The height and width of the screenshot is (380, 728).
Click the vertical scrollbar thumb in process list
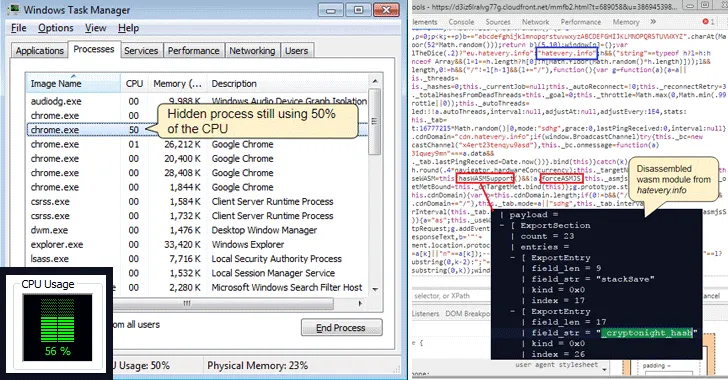[x=375, y=122]
